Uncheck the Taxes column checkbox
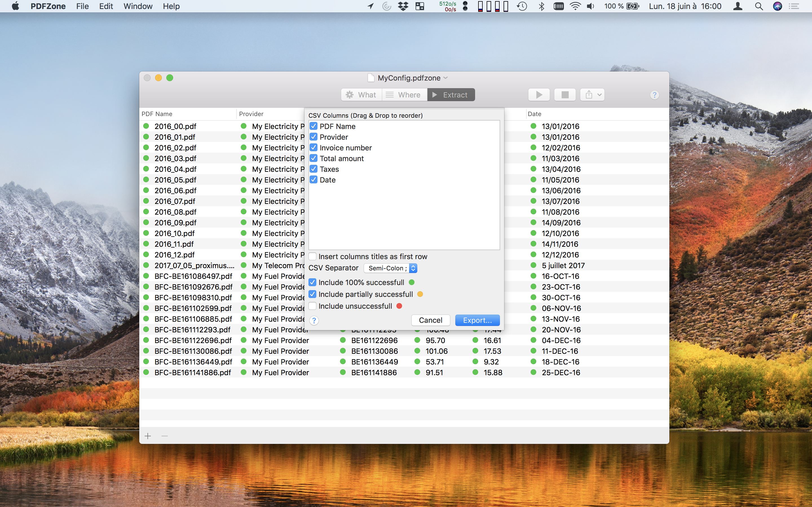812x507 pixels. [x=314, y=169]
